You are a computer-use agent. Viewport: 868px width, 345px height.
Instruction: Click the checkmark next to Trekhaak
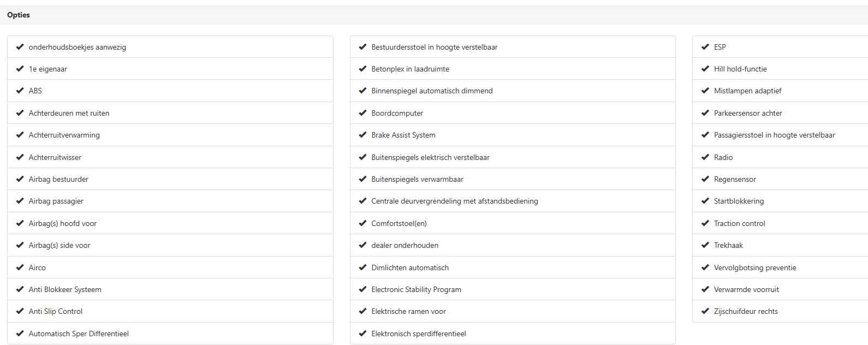(x=705, y=245)
